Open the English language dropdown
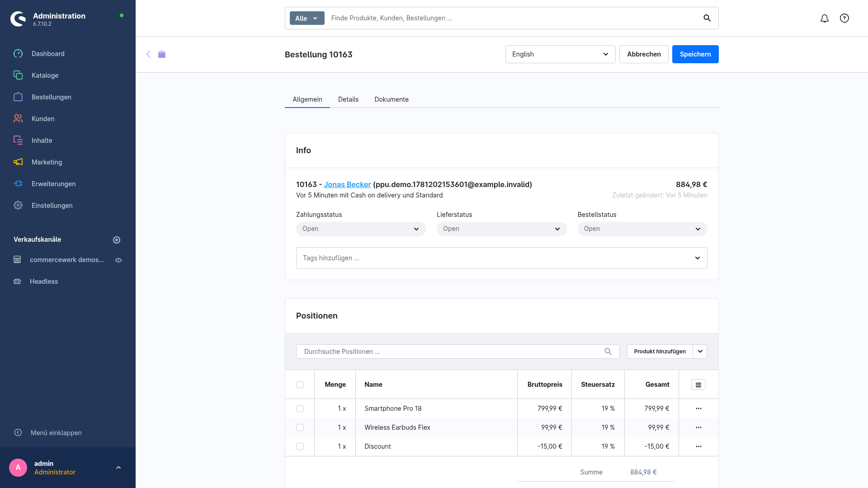Image resolution: width=868 pixels, height=488 pixels. [x=560, y=54]
